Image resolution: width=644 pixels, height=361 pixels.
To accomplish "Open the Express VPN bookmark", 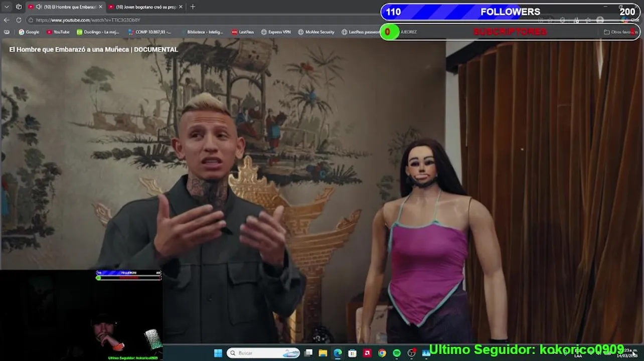I will 276,32.
